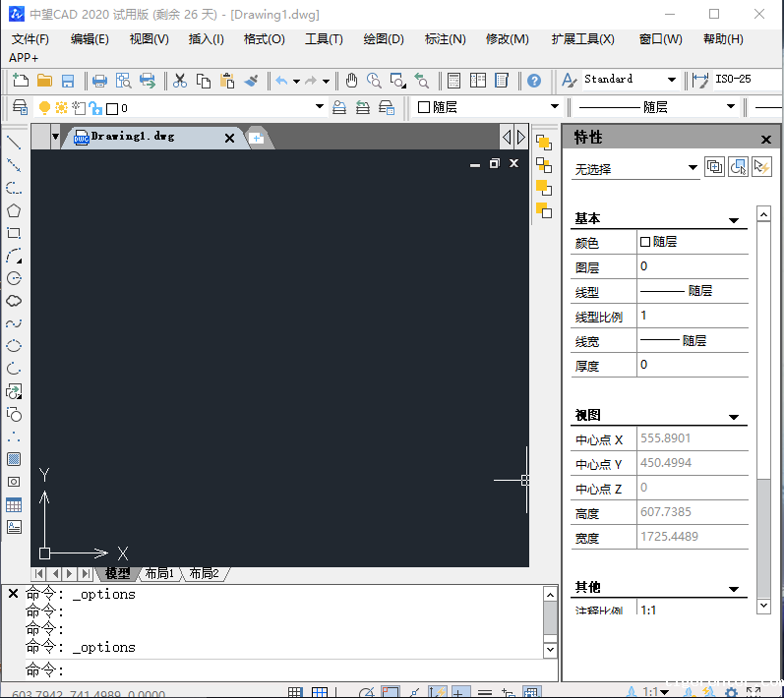
Task: Select the Line drawing tool
Action: pyautogui.click(x=14, y=142)
